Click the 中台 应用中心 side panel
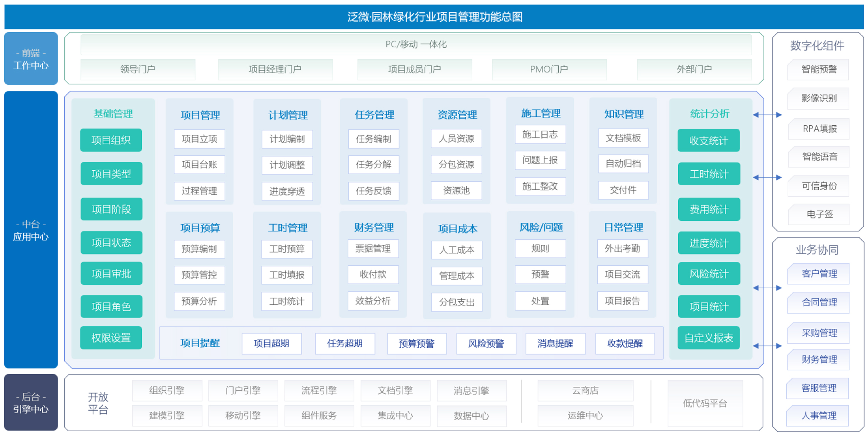 click(31, 230)
